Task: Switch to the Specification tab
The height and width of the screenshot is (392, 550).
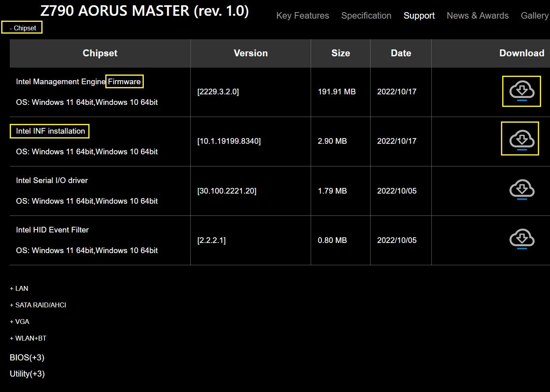Action: [x=366, y=15]
